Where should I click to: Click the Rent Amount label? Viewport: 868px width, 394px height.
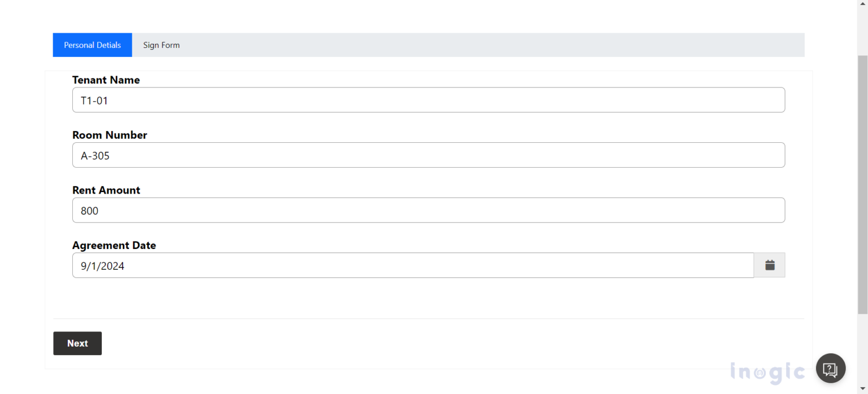coord(106,190)
